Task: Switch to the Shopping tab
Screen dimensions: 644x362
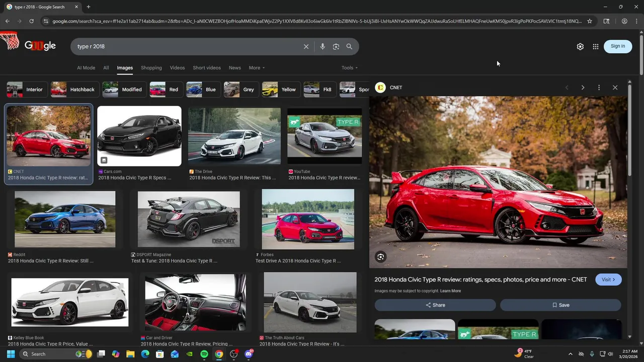Action: click(151, 68)
